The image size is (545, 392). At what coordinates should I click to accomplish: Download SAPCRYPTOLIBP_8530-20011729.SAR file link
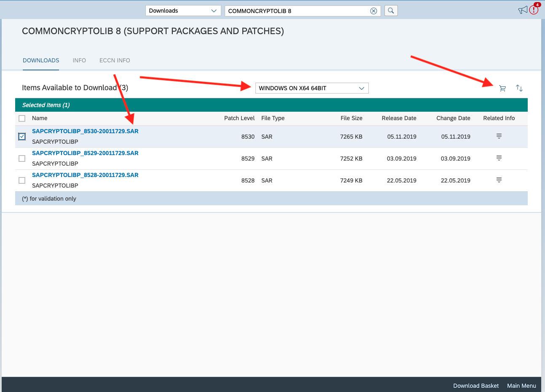[x=85, y=131]
